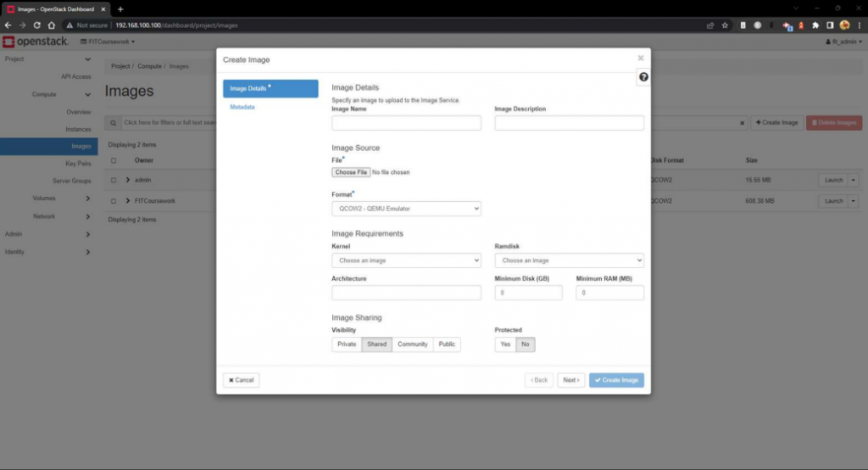Click the browser back arrow
Screen dimensions: 868x470
(x=8, y=25)
